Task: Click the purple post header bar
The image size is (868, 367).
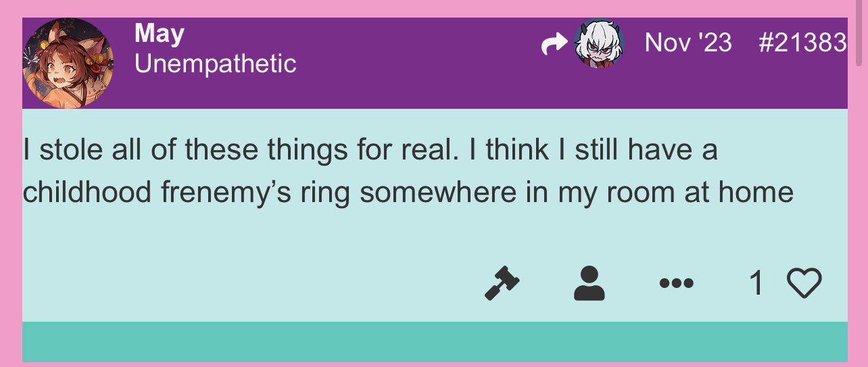Action: tap(435, 64)
